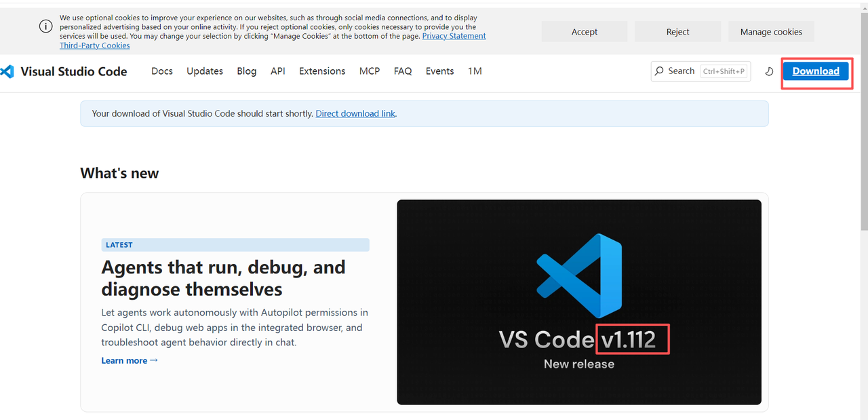Click the Search input box
The height and width of the screenshot is (420, 868).
pyautogui.click(x=701, y=71)
